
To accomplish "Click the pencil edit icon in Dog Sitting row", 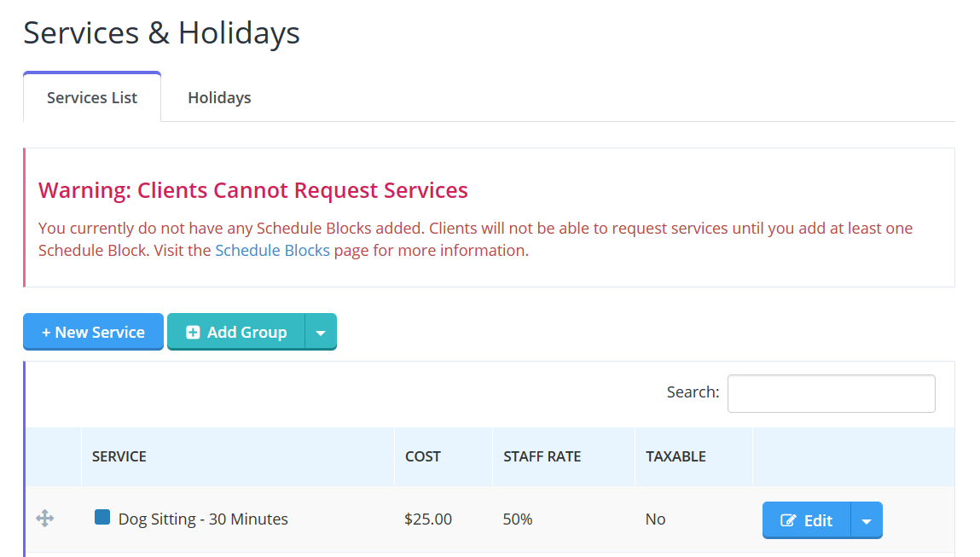I will (x=788, y=520).
